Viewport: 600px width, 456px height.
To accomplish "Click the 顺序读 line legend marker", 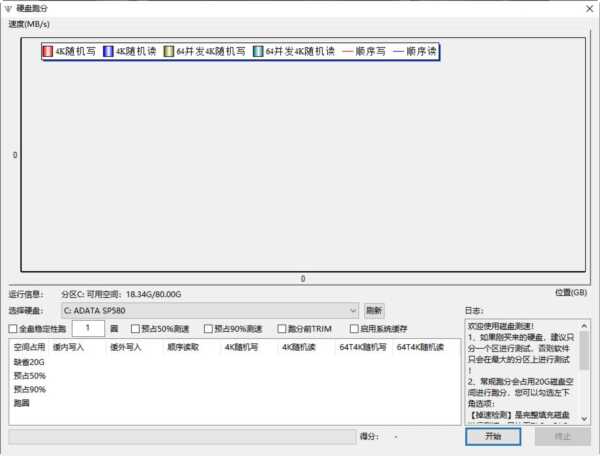I will tap(400, 50).
